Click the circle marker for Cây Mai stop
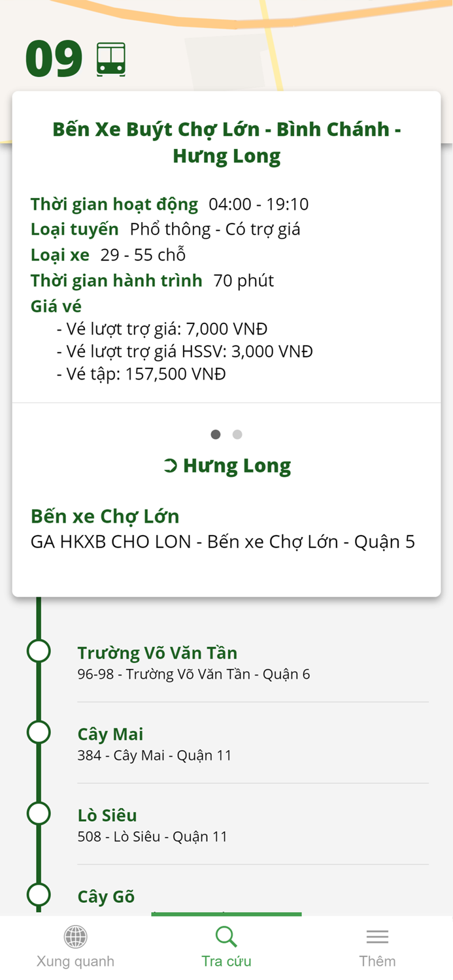453x980 pixels. pos(38,732)
